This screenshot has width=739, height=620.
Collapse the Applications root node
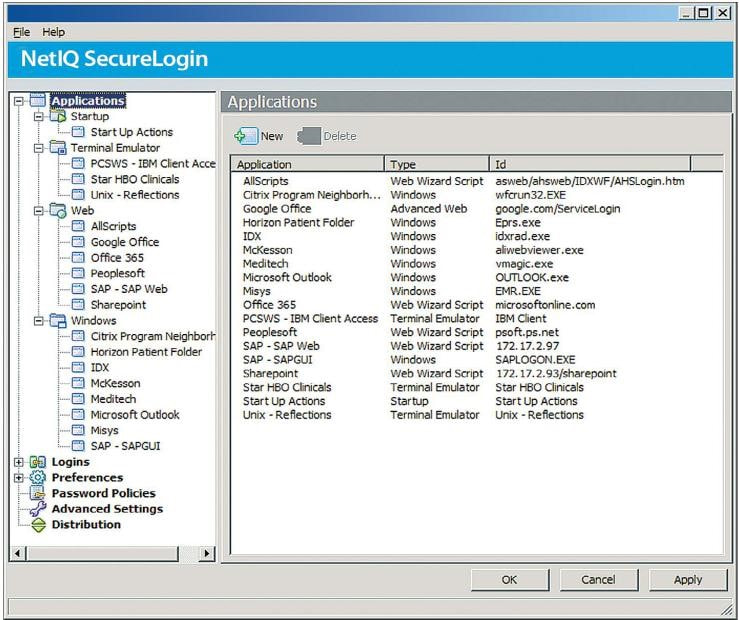[19, 101]
